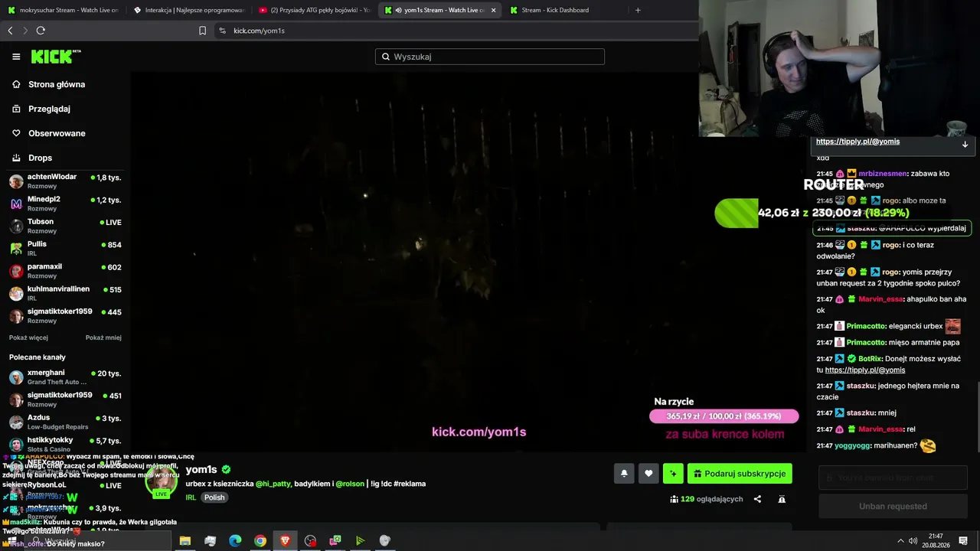Screen dimensions: 980x551
Task: Close the yom1s Stream tab
Action: [493, 10]
